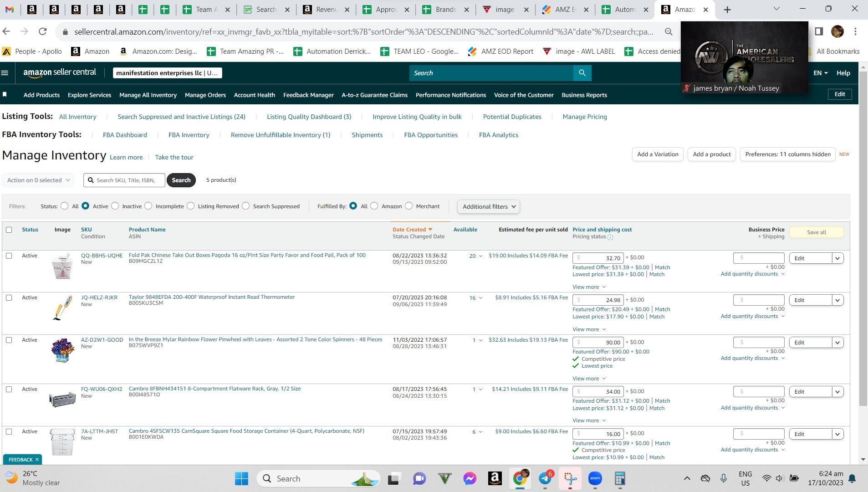Click the Amazon taskbar icon
This screenshot has height=492, width=868.
(495, 478)
